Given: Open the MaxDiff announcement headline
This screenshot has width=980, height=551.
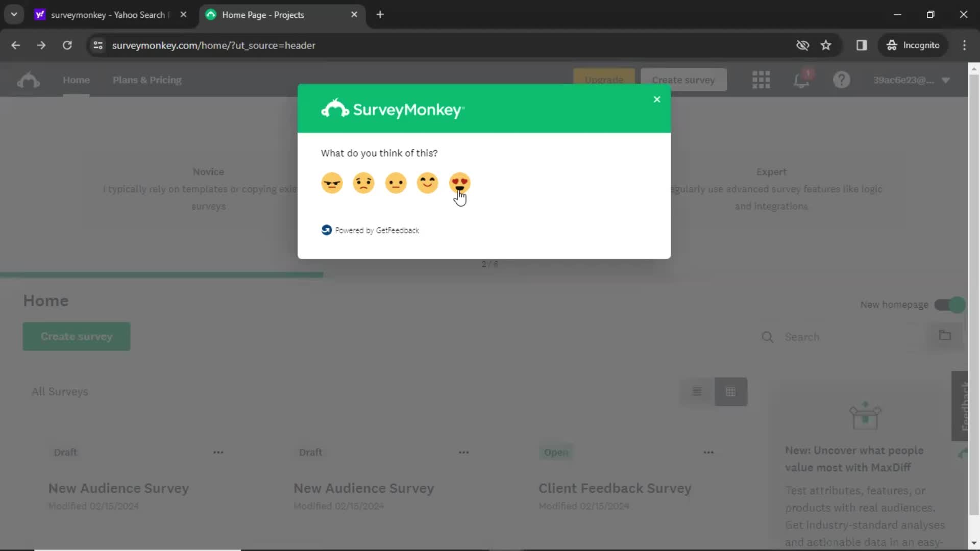Looking at the screenshot, I should click(854, 459).
